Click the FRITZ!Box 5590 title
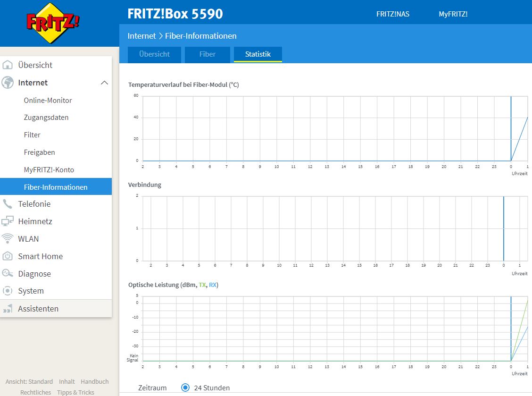 175,14
